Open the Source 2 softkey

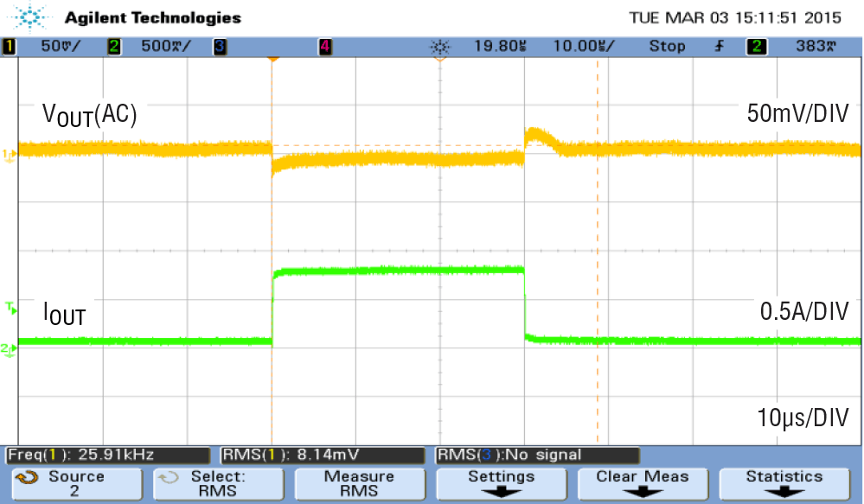77,484
